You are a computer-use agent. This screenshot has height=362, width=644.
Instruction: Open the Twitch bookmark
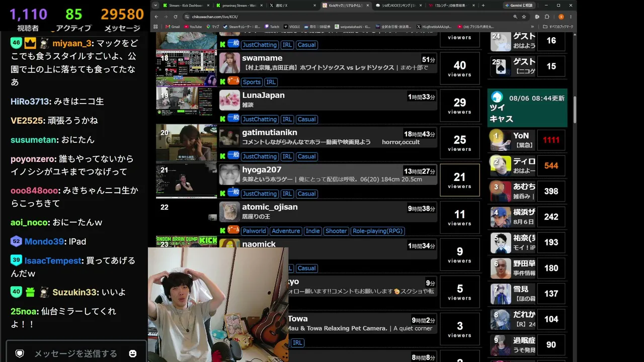coord(272,27)
